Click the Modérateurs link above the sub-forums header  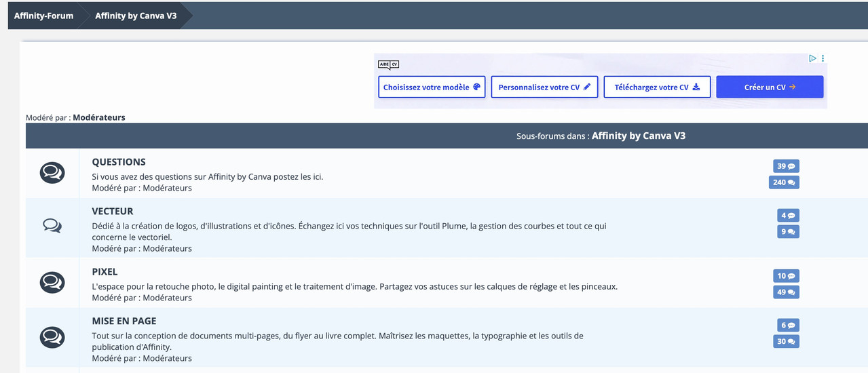[99, 117]
